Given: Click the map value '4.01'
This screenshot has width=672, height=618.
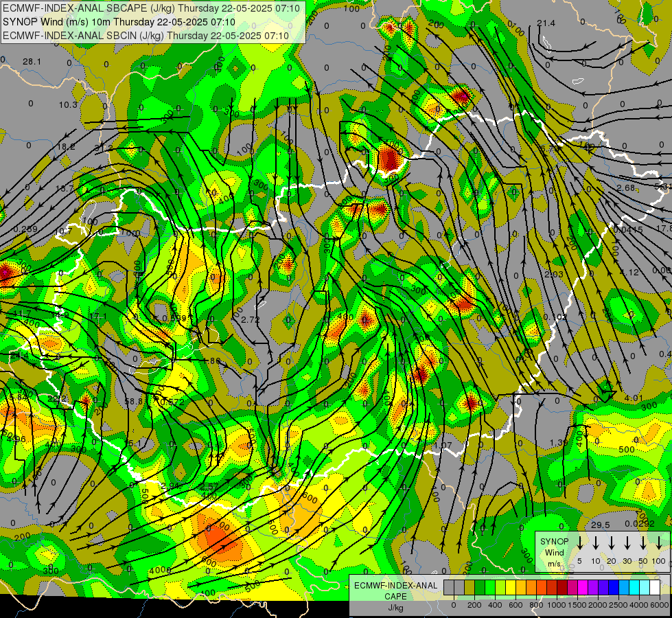Looking at the screenshot, I should (x=634, y=398).
